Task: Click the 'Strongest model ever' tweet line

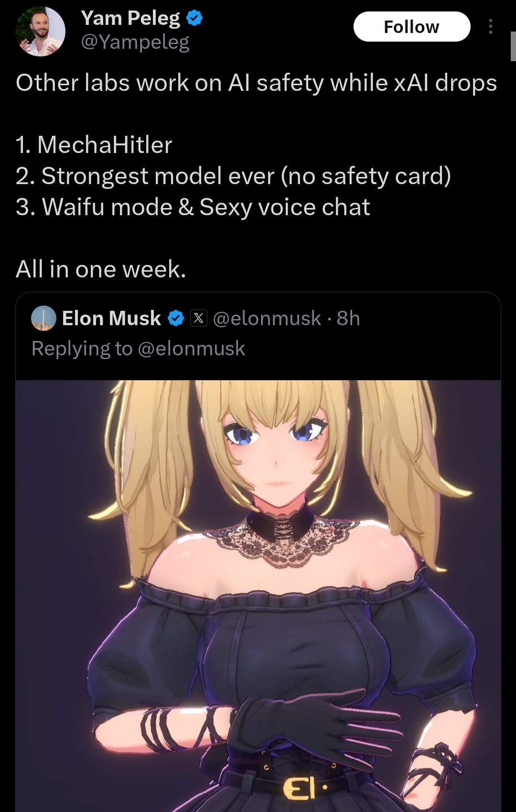Action: [233, 176]
